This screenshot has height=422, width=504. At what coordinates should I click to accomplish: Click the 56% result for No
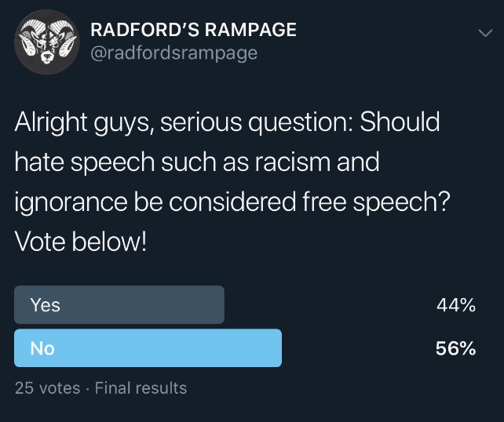(456, 348)
